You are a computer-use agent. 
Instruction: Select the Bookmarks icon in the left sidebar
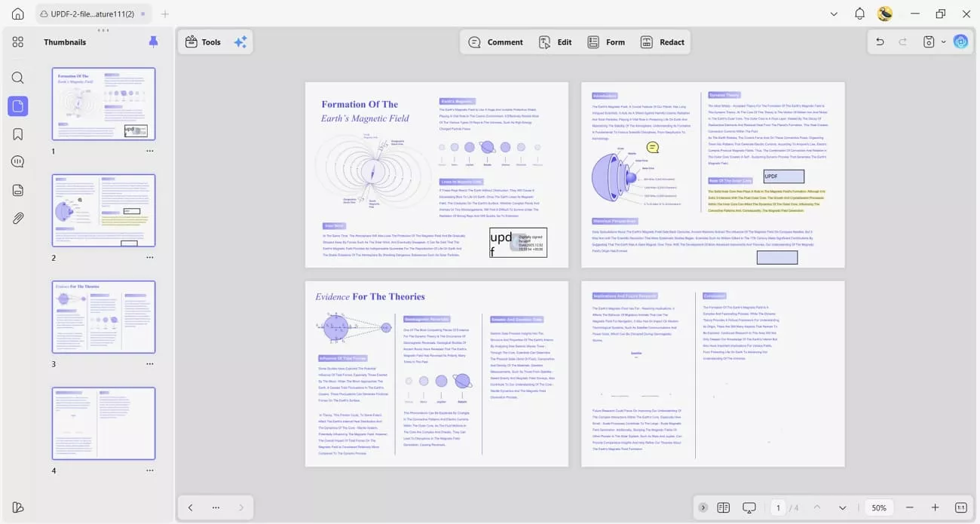tap(17, 133)
